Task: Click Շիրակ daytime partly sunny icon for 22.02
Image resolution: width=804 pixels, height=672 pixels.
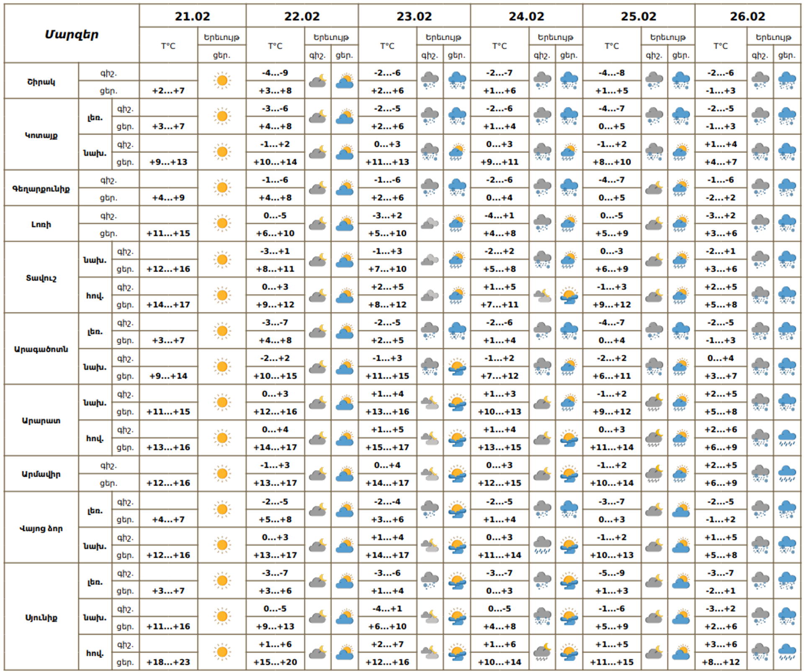Action: (x=345, y=81)
